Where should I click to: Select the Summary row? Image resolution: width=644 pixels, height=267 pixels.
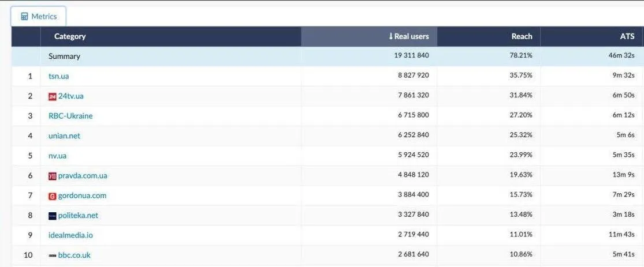point(64,57)
